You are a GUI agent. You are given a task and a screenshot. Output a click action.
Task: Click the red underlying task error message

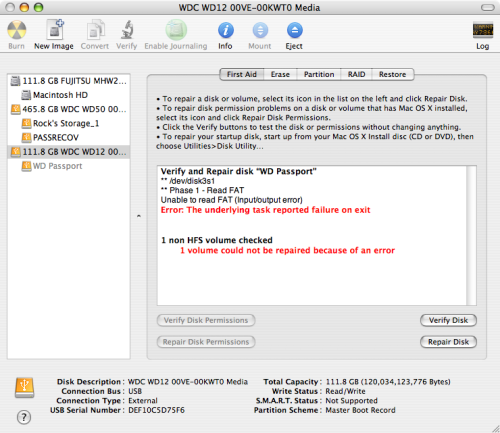pos(265,210)
